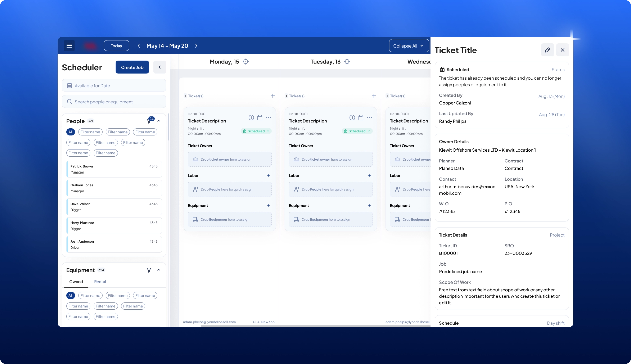
Task: Open Scheduled status dropdown on Tuesday ticket
Action: (x=357, y=131)
